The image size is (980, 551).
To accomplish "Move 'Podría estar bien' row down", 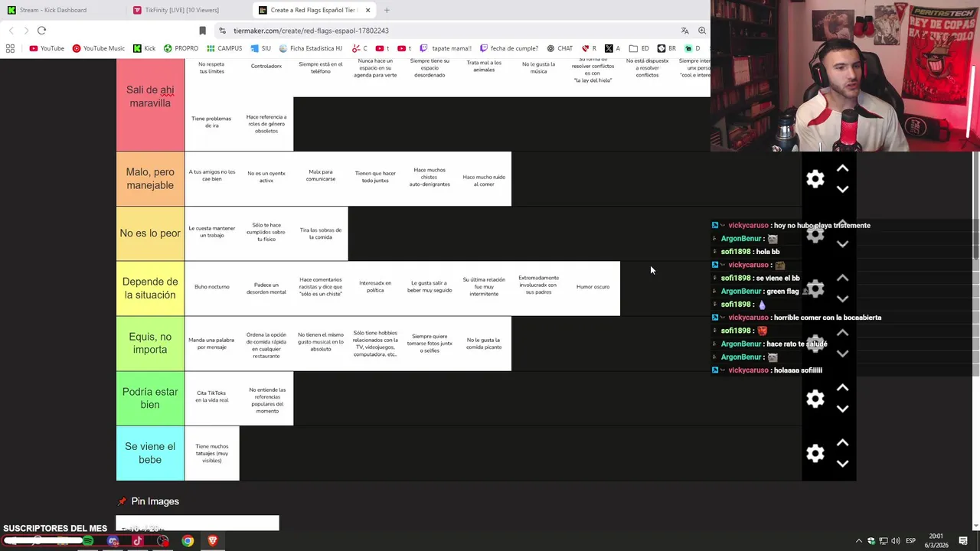I will pyautogui.click(x=842, y=409).
